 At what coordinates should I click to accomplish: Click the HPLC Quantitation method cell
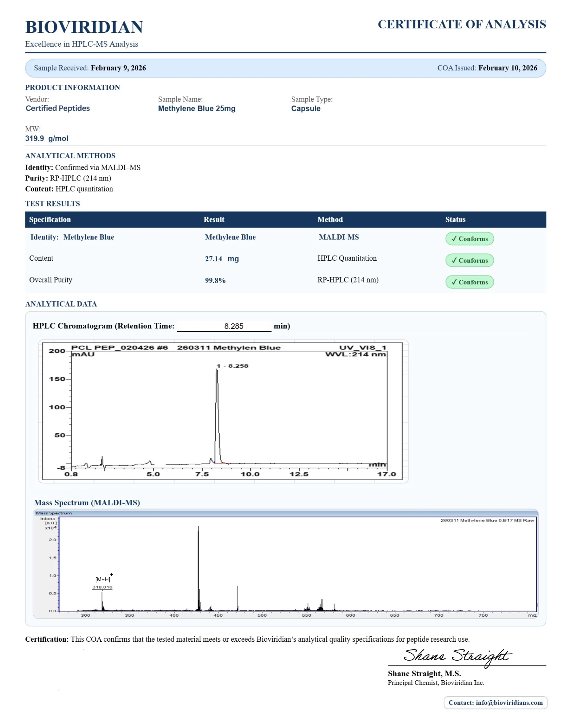(347, 258)
